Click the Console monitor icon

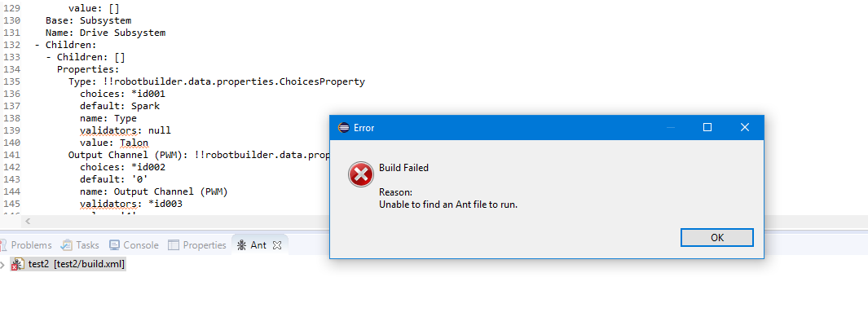coord(115,244)
